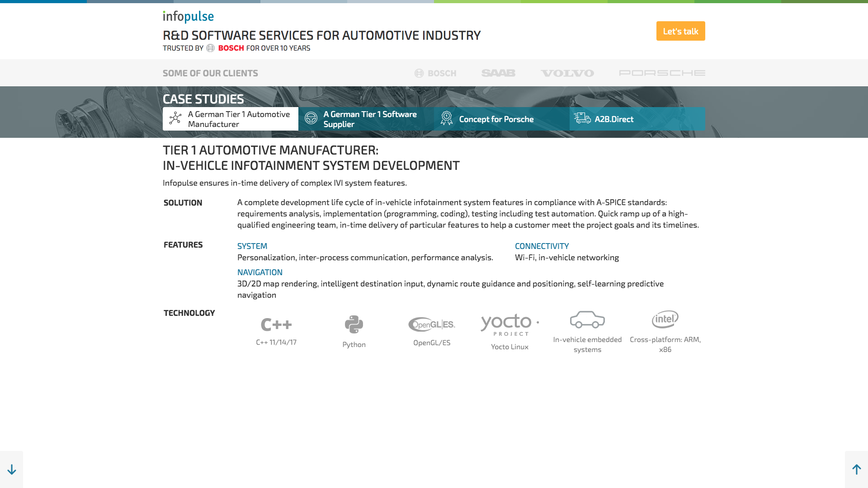Click the Yocto Linux caption
868x488 pixels.
click(x=509, y=347)
